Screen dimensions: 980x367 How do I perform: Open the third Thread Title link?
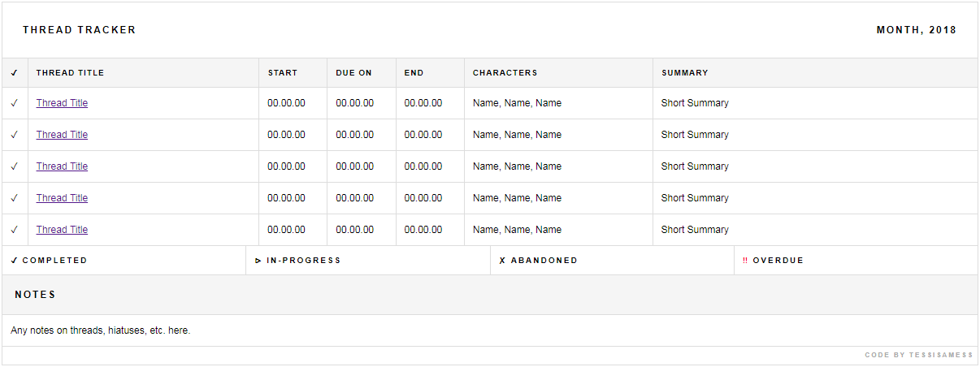click(x=62, y=166)
